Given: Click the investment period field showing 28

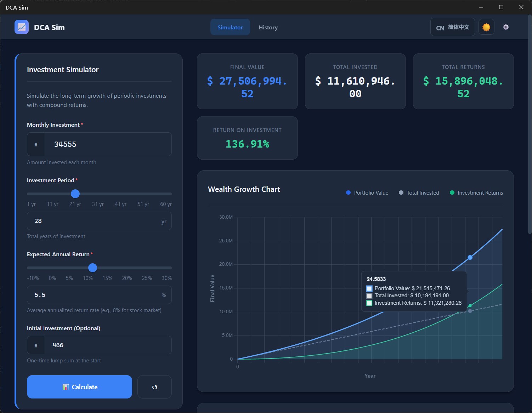Looking at the screenshot, I should [x=99, y=221].
